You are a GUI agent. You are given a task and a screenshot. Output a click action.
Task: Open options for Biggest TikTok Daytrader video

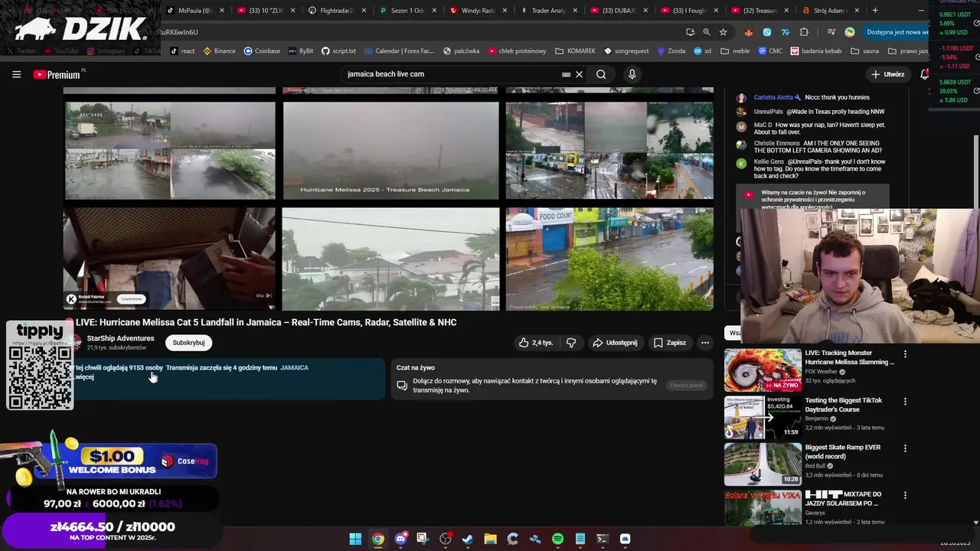point(905,401)
